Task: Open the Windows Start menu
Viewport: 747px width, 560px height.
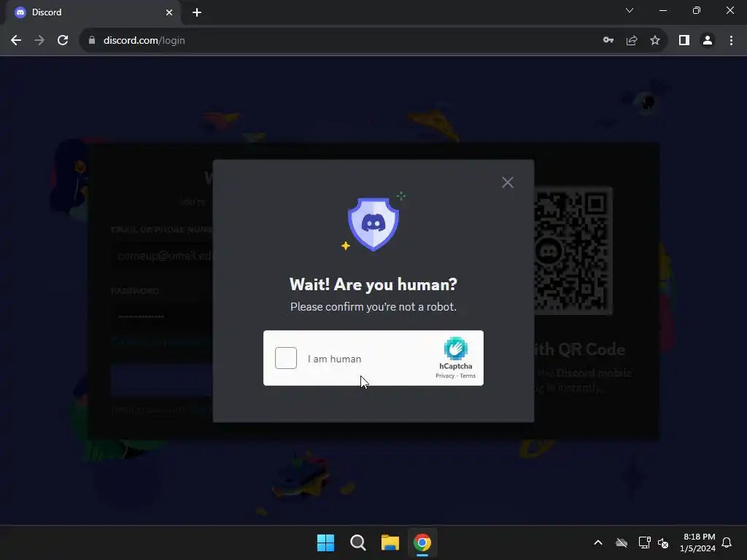Action: click(x=326, y=542)
